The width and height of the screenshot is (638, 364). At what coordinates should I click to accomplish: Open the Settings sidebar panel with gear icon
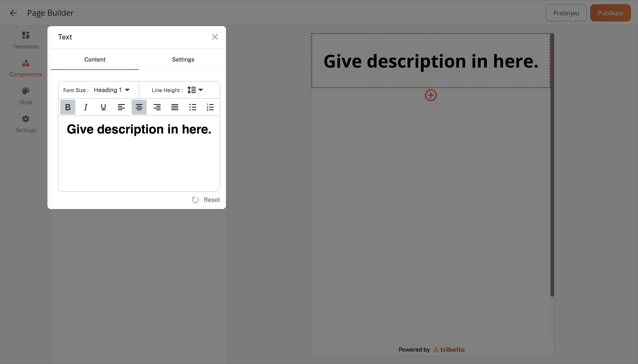26,124
